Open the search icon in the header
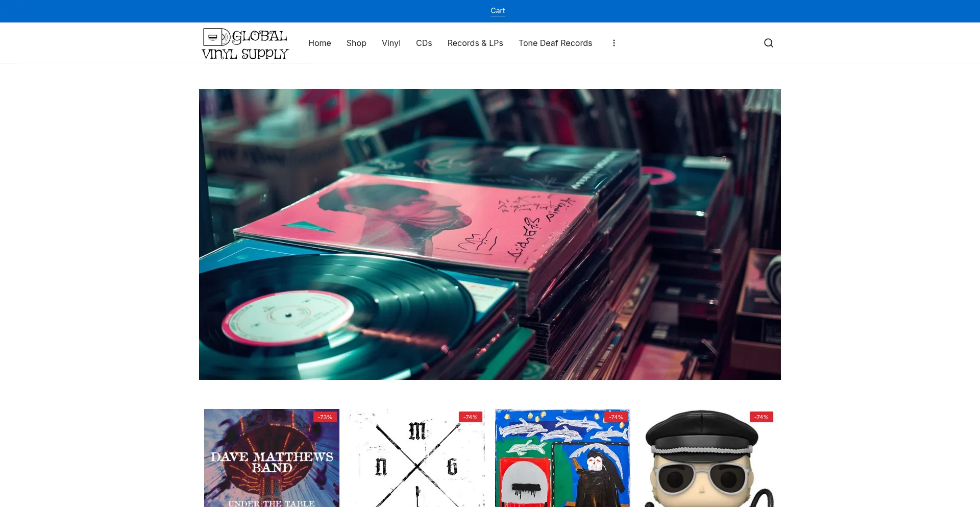The width and height of the screenshot is (980, 507). coord(768,43)
